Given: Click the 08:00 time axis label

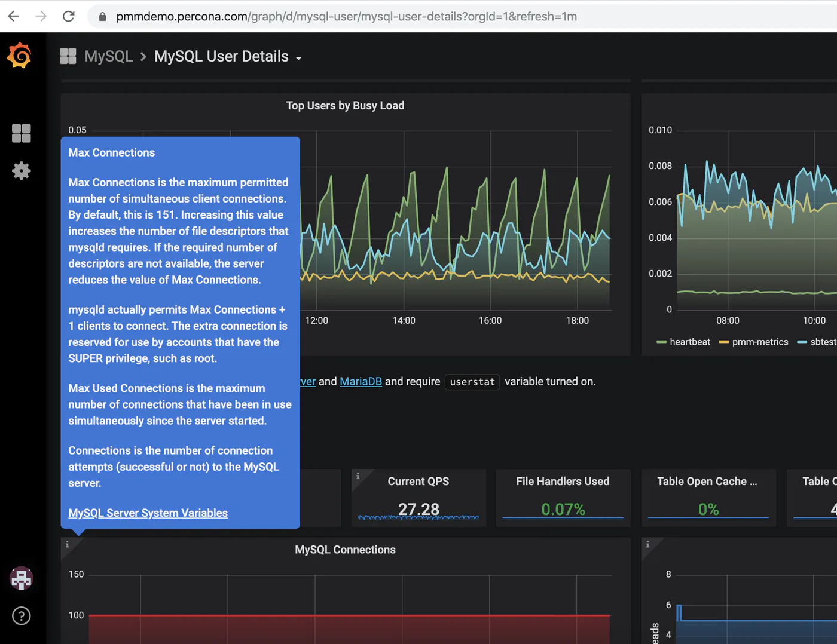Looking at the screenshot, I should (x=728, y=320).
